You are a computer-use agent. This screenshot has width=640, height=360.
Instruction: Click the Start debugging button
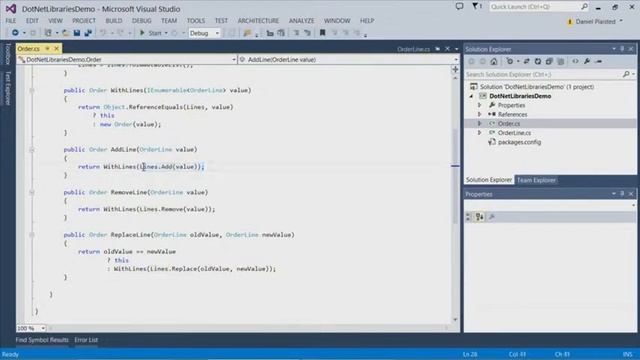151,33
